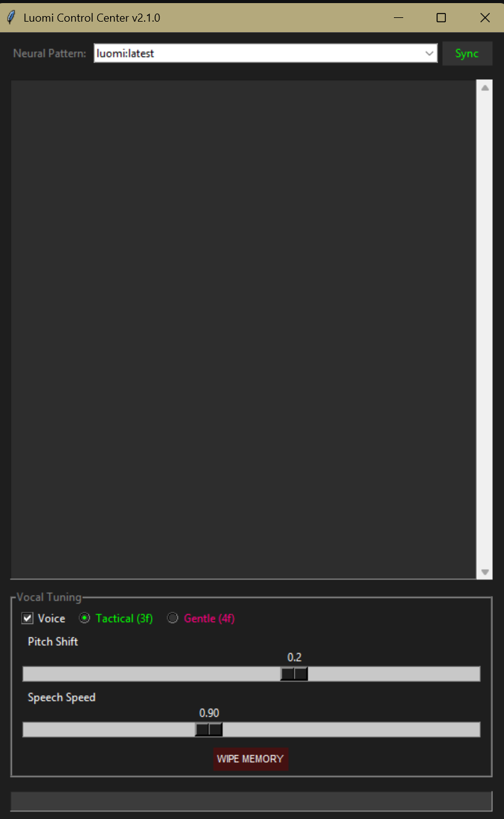Screen dimensions: 504x819
Task: Focus the message input field at bottom
Action: tap(251, 801)
